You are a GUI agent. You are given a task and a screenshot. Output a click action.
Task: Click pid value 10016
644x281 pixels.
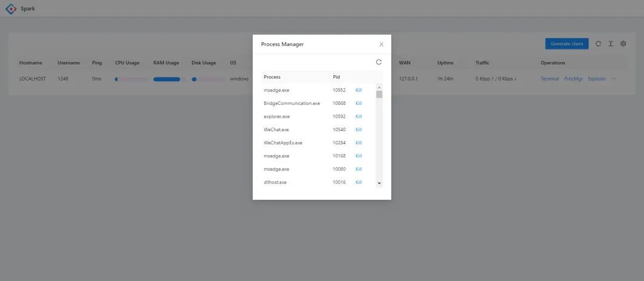[339, 182]
